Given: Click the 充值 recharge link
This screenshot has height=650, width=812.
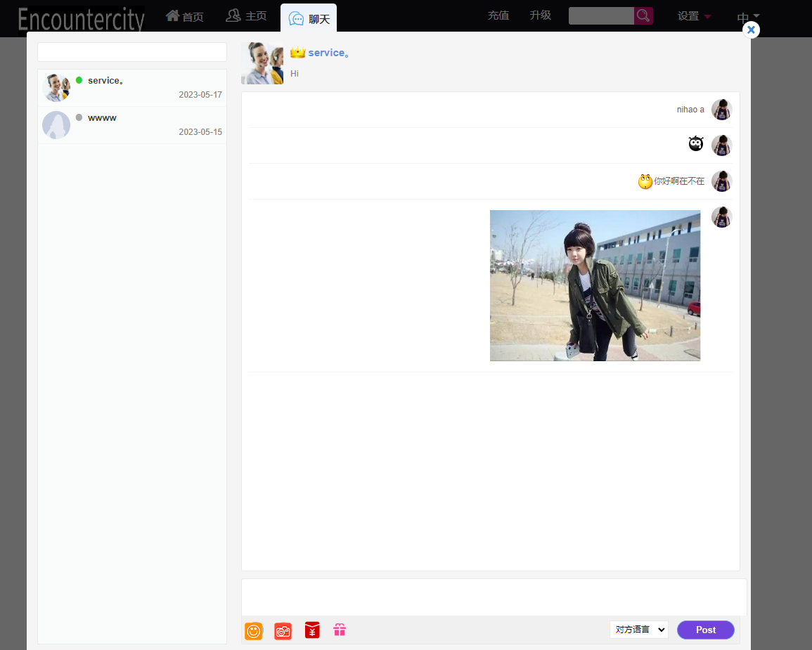Looking at the screenshot, I should coord(498,15).
